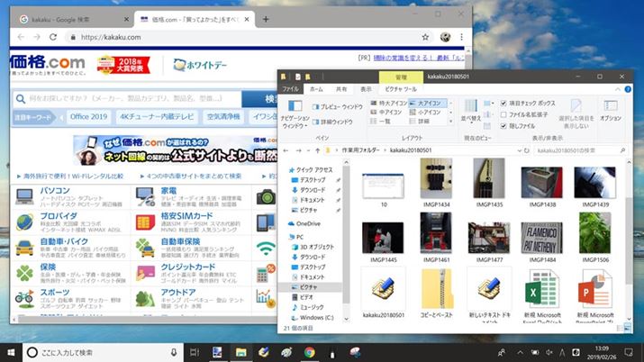Viewport: 644px width, 362px height.
Task: Open the パソコン category link
Action: click(56, 191)
